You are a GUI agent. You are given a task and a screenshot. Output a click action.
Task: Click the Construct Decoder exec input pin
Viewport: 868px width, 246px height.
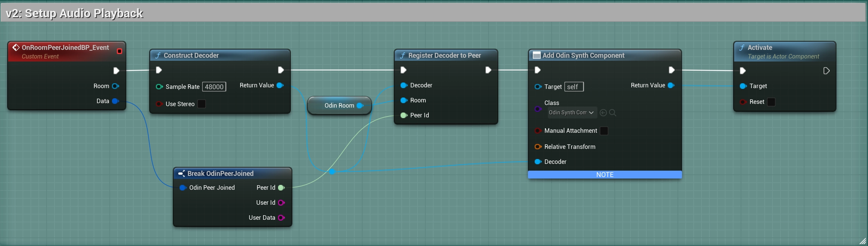point(159,70)
